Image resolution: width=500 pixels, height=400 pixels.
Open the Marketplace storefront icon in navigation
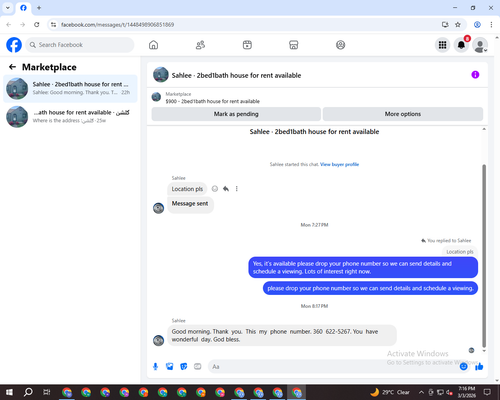(x=294, y=45)
